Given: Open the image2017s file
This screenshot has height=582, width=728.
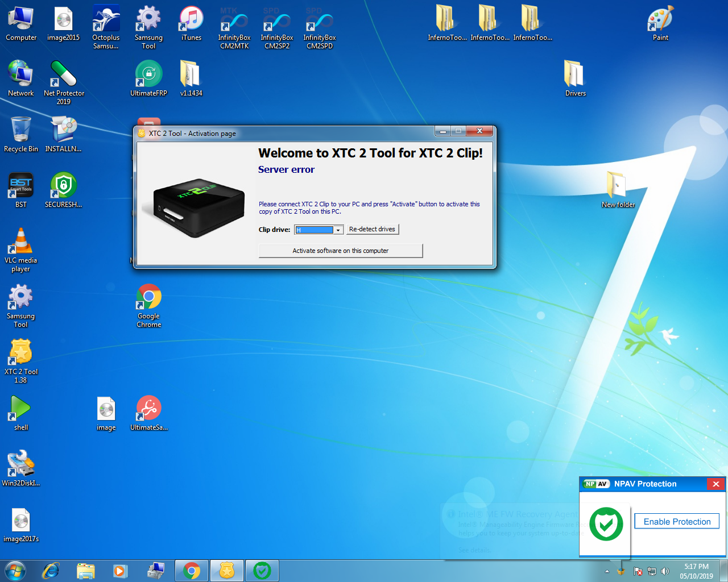Looking at the screenshot, I should point(21,524).
